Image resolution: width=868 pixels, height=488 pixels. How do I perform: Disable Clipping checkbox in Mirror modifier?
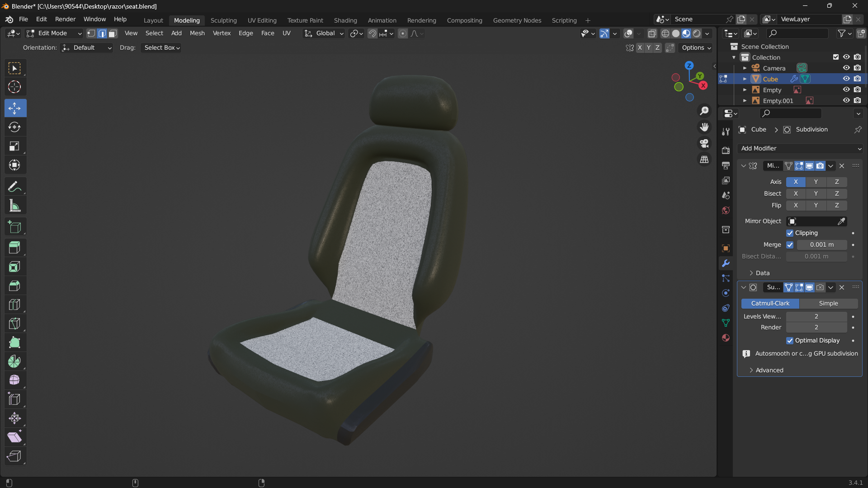(790, 233)
